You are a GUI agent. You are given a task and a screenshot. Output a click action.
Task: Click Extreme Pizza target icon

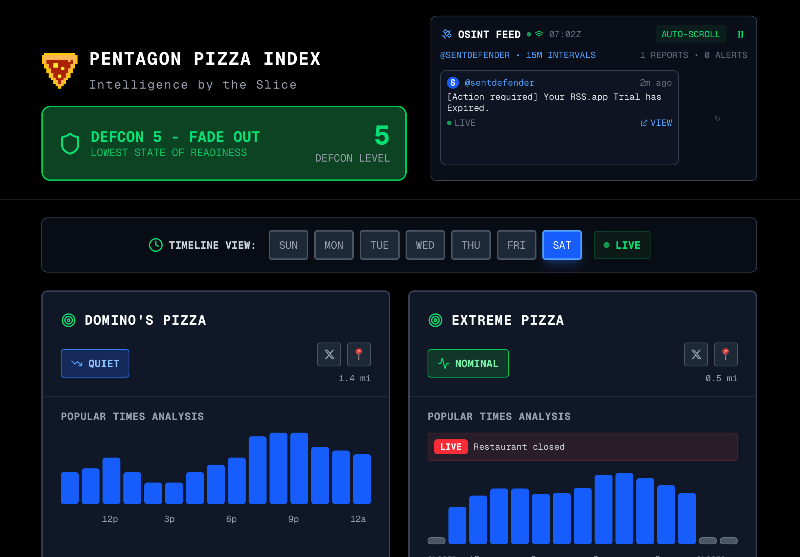435,320
